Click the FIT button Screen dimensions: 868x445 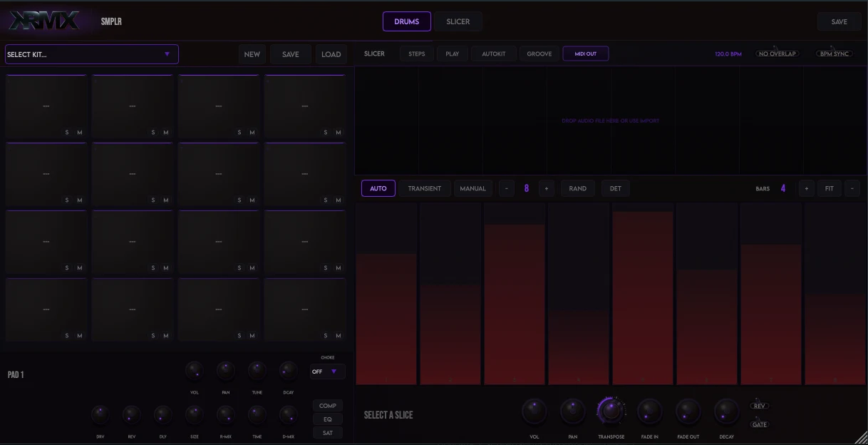830,188
